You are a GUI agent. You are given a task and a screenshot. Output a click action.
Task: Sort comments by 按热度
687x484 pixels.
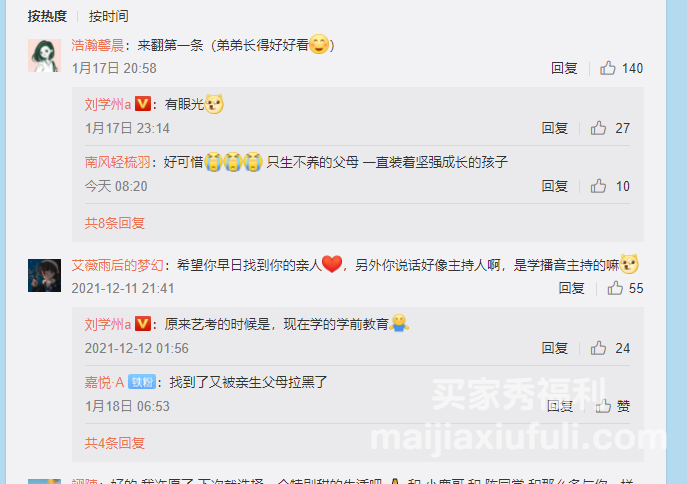pyautogui.click(x=47, y=16)
